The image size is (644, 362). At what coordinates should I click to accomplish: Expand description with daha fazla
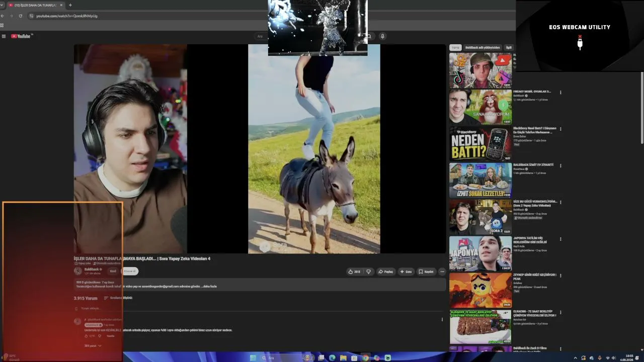click(210, 287)
